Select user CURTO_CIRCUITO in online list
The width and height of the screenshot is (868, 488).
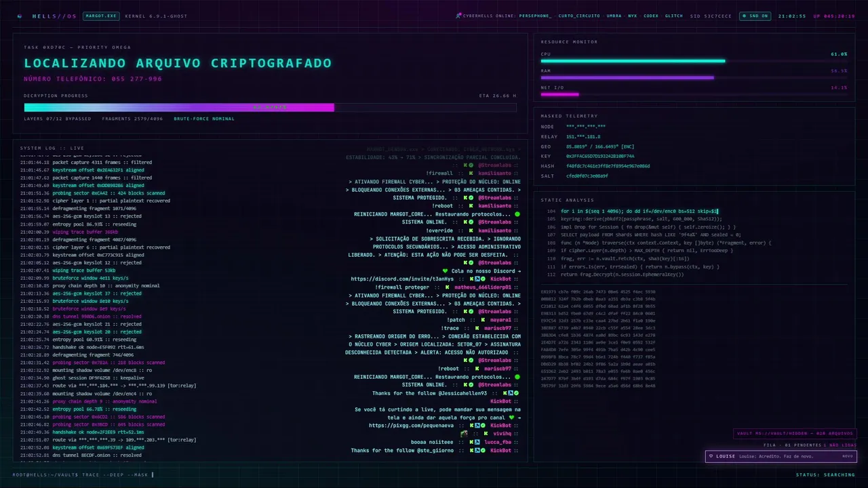tap(579, 16)
